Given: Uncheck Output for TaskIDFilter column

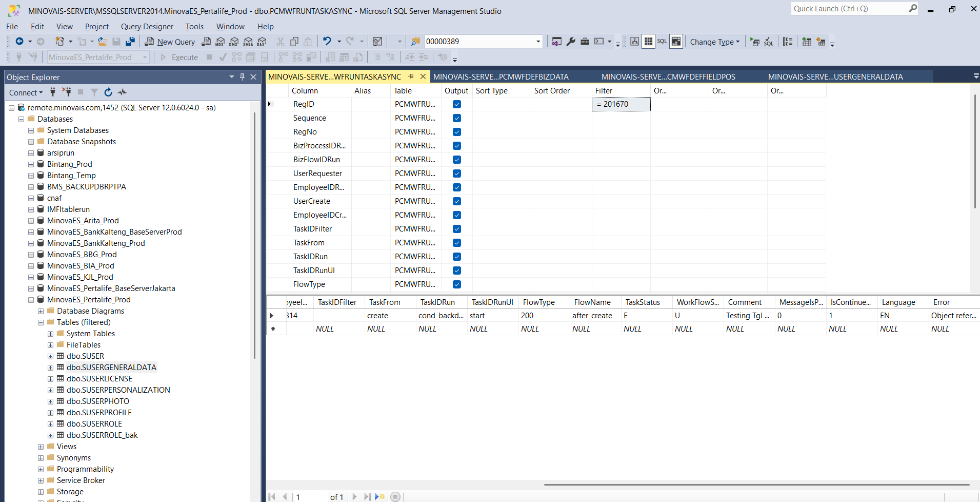Looking at the screenshot, I should coord(457,229).
